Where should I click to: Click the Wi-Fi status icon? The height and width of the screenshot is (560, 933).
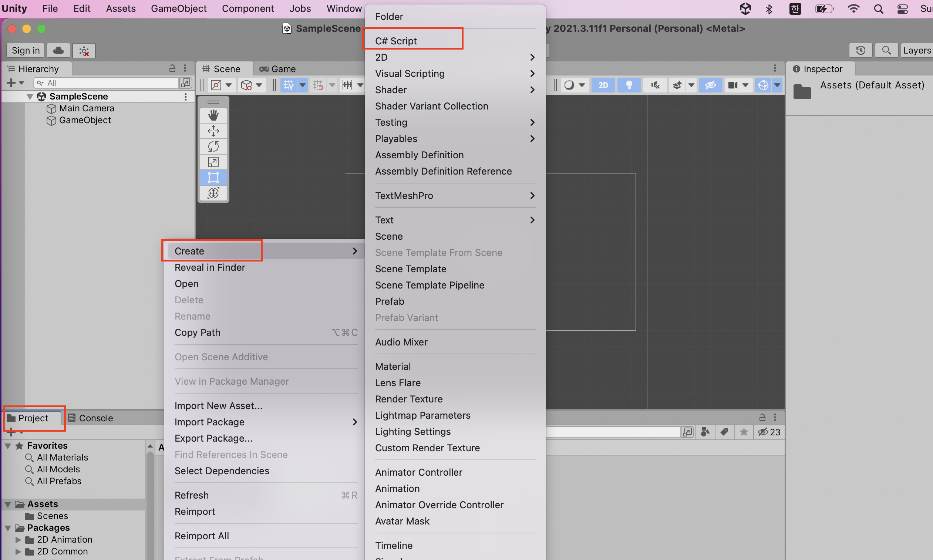click(x=854, y=9)
